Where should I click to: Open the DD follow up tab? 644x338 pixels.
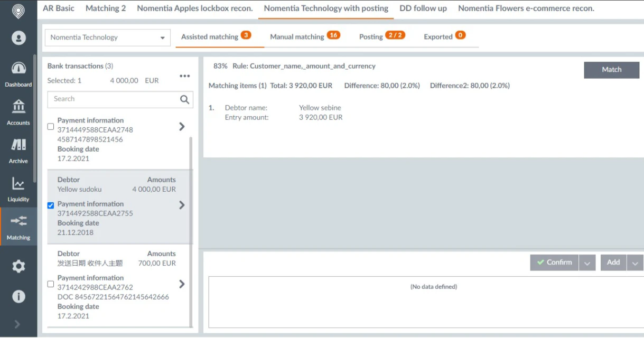pos(423,8)
